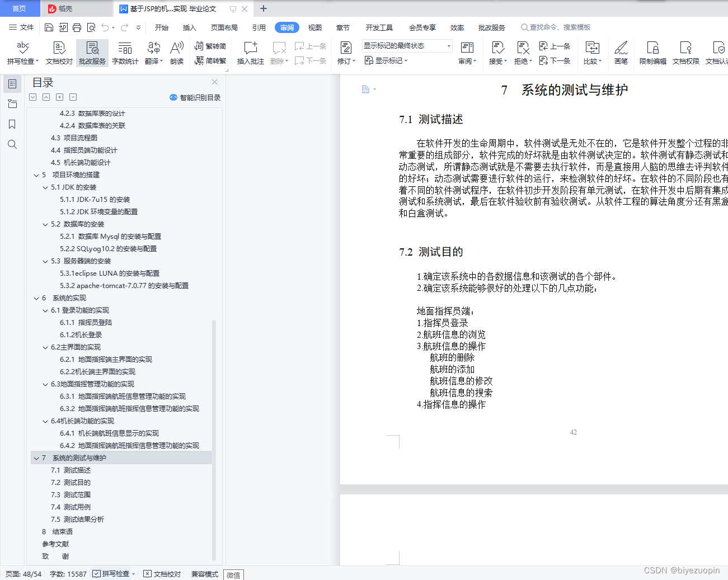
Task: Collapse the 5 项目环境的搭建 node
Action: pos(36,175)
